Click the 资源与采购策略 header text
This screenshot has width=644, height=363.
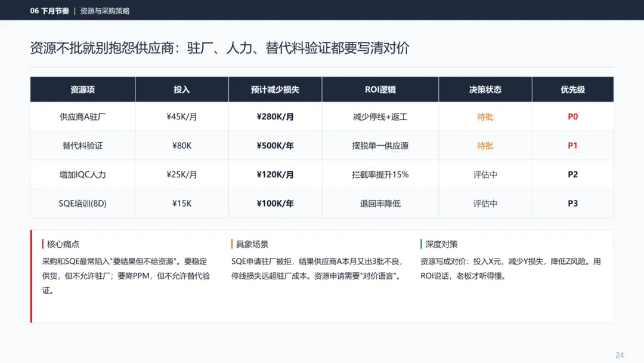(x=105, y=11)
